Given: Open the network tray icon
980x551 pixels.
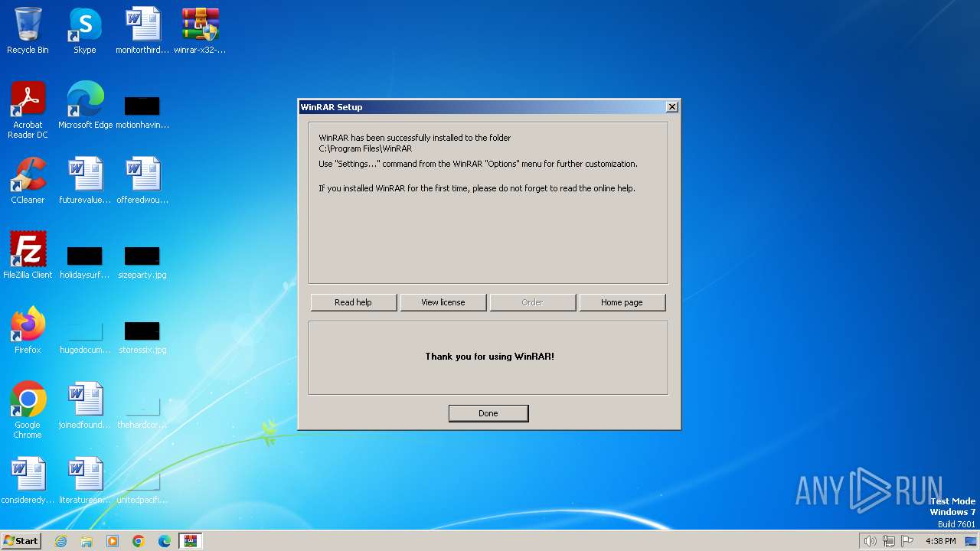Looking at the screenshot, I should pos(889,541).
